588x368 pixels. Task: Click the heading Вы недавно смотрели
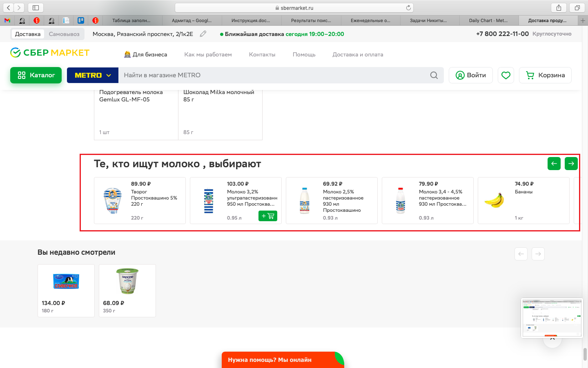point(76,252)
